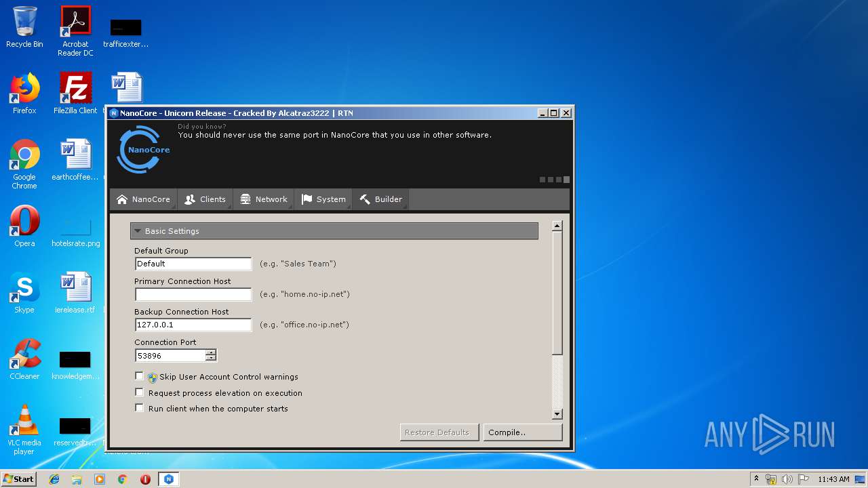This screenshot has width=868, height=488.
Task: Launch Internet Explorer from taskbar
Action: point(54,479)
